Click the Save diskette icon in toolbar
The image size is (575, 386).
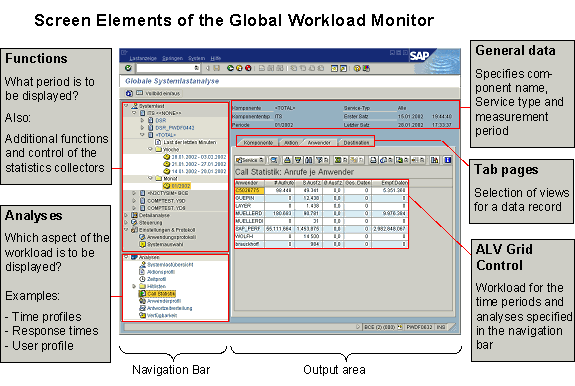click(217, 68)
